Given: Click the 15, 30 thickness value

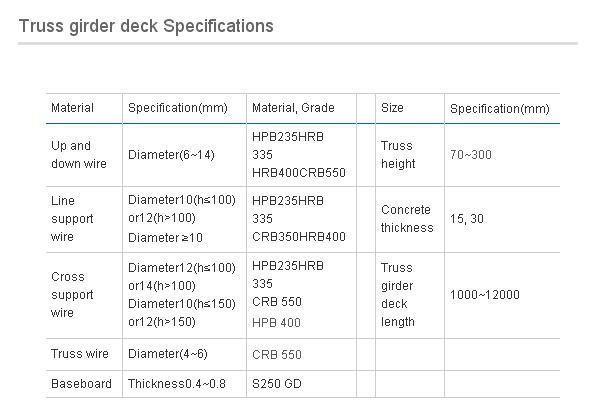Looking at the screenshot, I should tap(467, 219).
